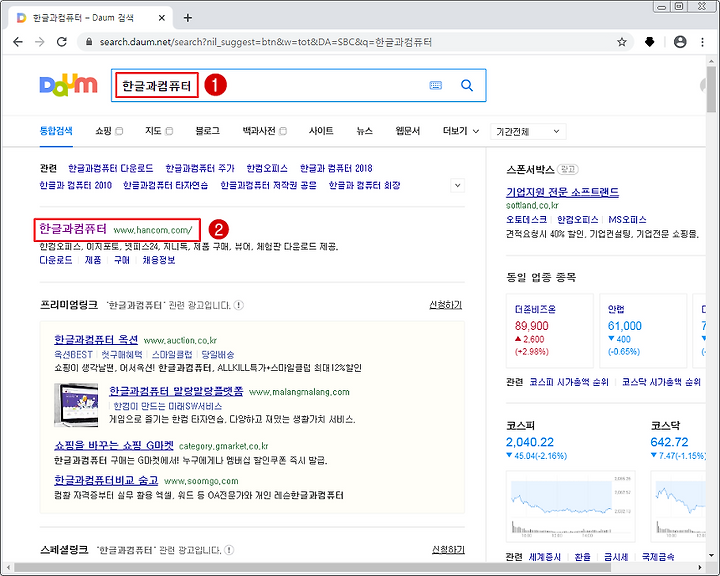Close the Daum 검색 tab
The image size is (720, 576).
pos(162,18)
